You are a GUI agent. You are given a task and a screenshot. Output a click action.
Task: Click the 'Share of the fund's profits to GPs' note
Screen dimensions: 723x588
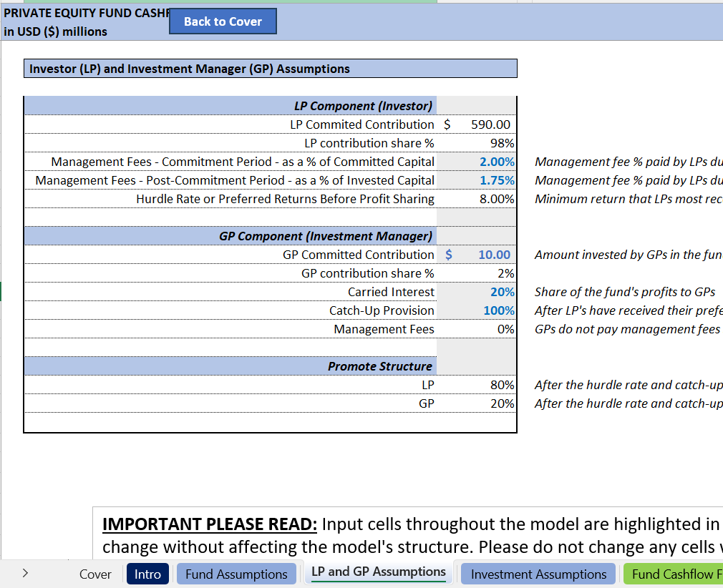(625, 292)
